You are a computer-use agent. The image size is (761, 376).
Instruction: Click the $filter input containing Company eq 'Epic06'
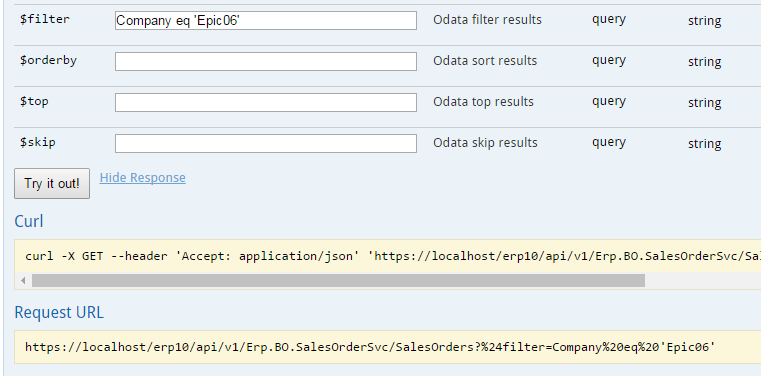tap(265, 20)
